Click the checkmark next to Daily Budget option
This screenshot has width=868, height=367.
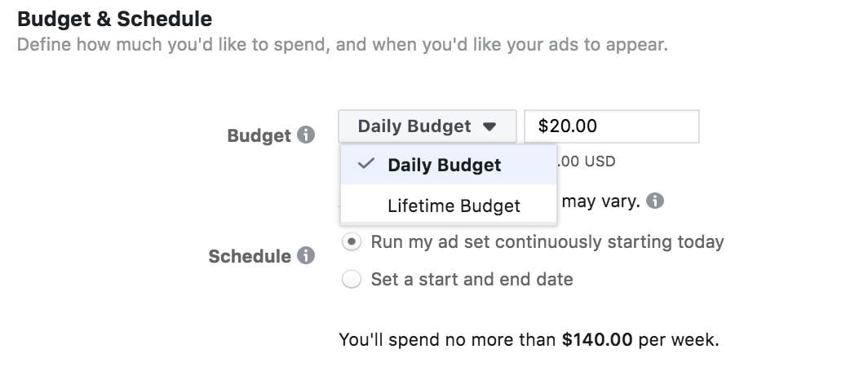click(366, 164)
